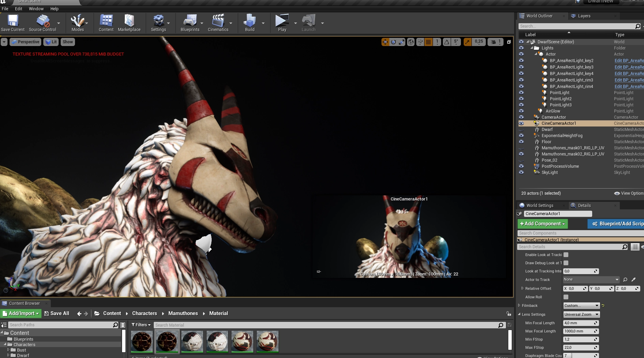Image resolution: width=644 pixels, height=358 pixels.
Task: Hide the SkyLight actor via eye icon
Action: pos(521,173)
